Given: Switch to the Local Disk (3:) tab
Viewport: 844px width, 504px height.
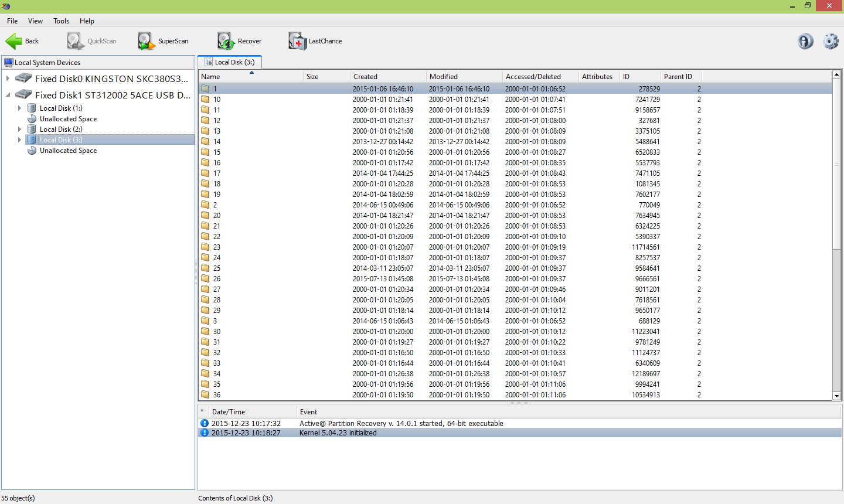Looking at the screenshot, I should click(x=230, y=62).
